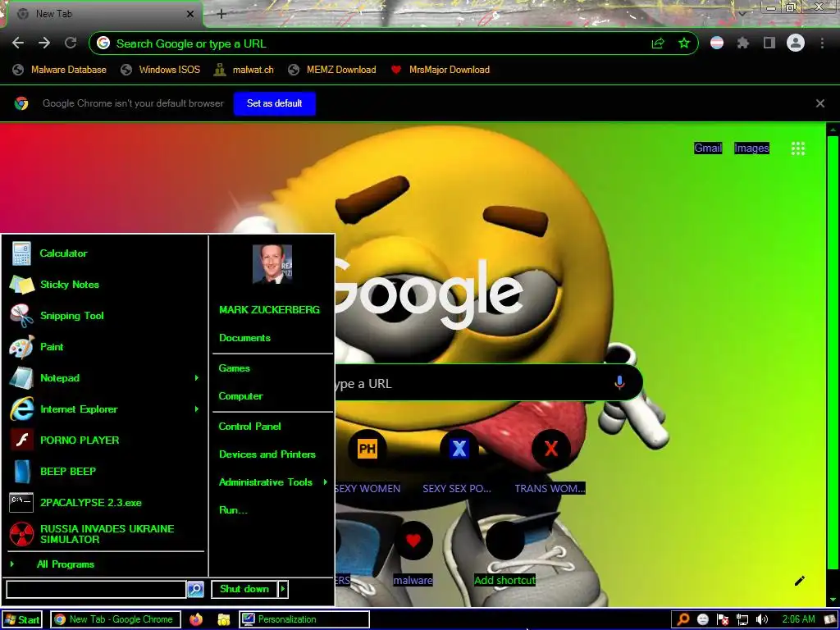This screenshot has height=630, width=840.
Task: Open MrsMajor Download bookmark
Action: 441,70
